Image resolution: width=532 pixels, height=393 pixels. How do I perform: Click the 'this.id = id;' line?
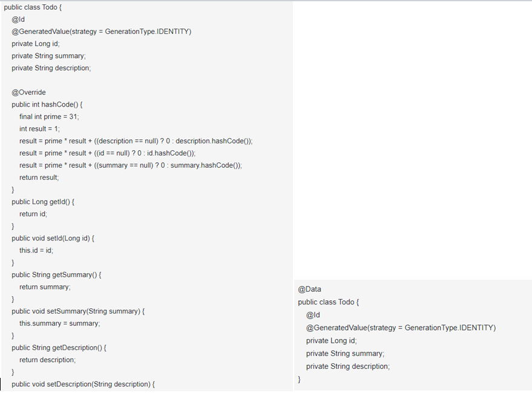[x=36, y=251]
